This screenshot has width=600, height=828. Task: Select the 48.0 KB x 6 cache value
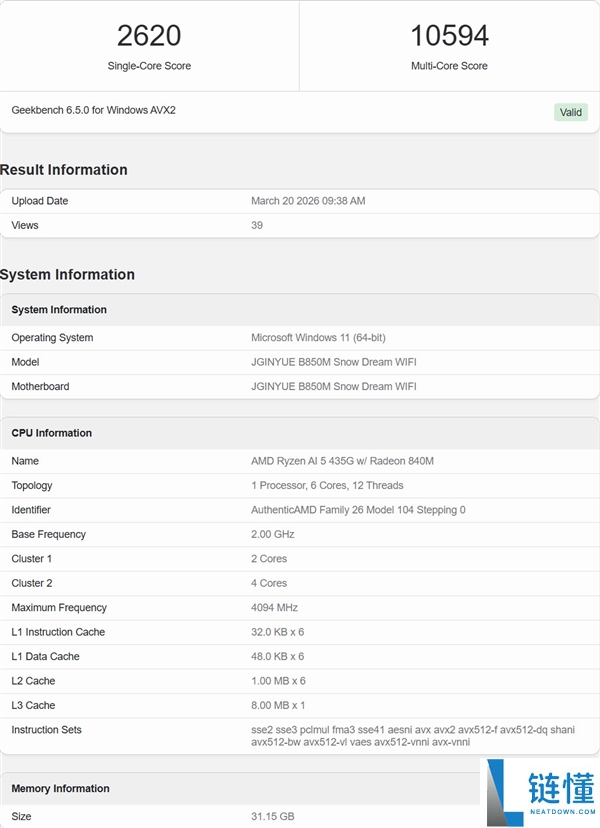[x=277, y=656]
